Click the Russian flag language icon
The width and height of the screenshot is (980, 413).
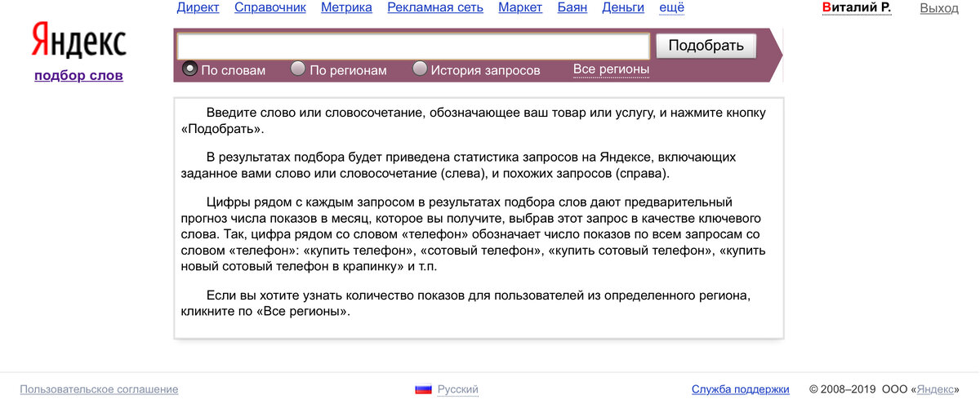tap(423, 389)
